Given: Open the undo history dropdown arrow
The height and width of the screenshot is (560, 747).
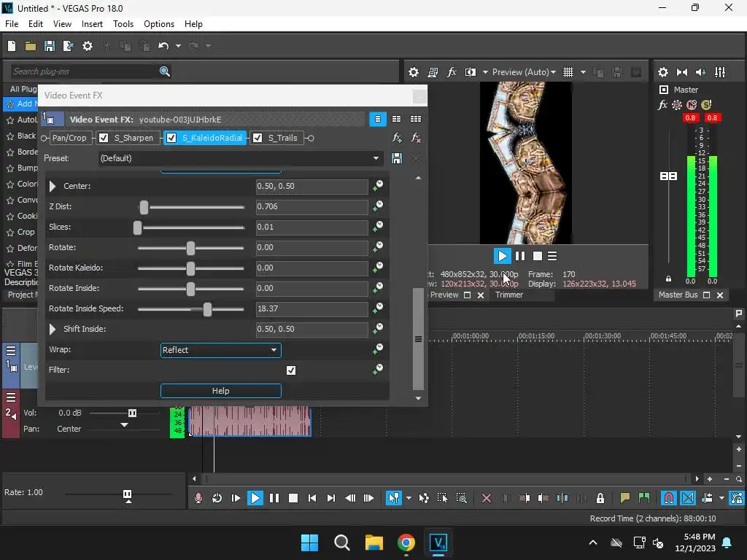Looking at the screenshot, I should click(178, 46).
